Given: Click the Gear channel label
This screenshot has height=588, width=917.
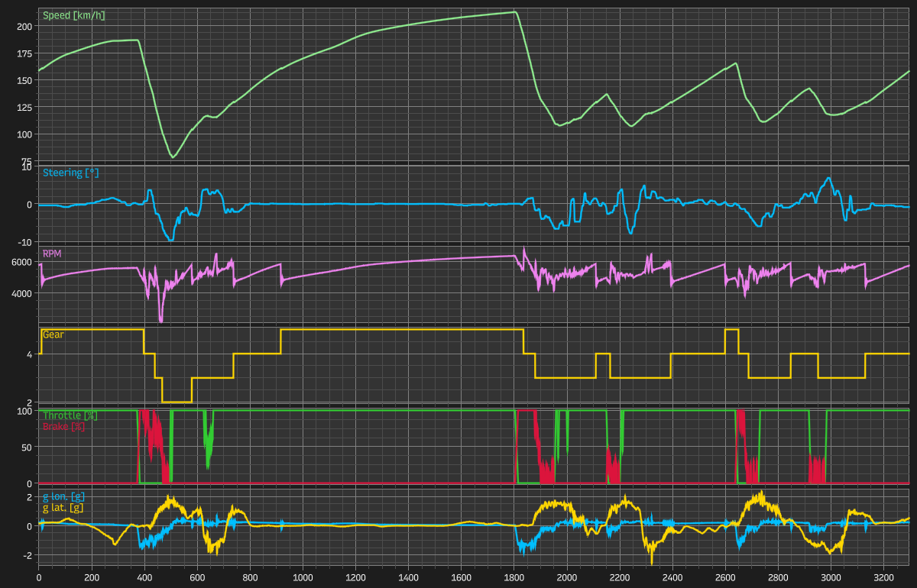Looking at the screenshot, I should 53,334.
